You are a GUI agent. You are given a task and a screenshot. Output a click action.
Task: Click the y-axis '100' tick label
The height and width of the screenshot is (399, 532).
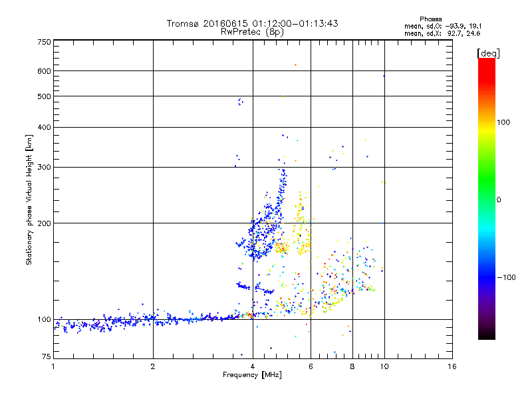tap(45, 320)
